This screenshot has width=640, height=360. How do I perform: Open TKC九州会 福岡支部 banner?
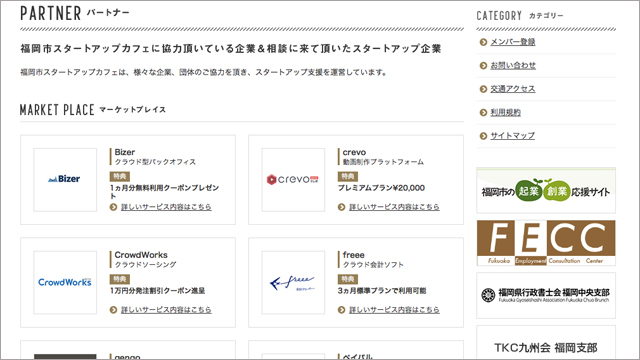tap(546, 343)
